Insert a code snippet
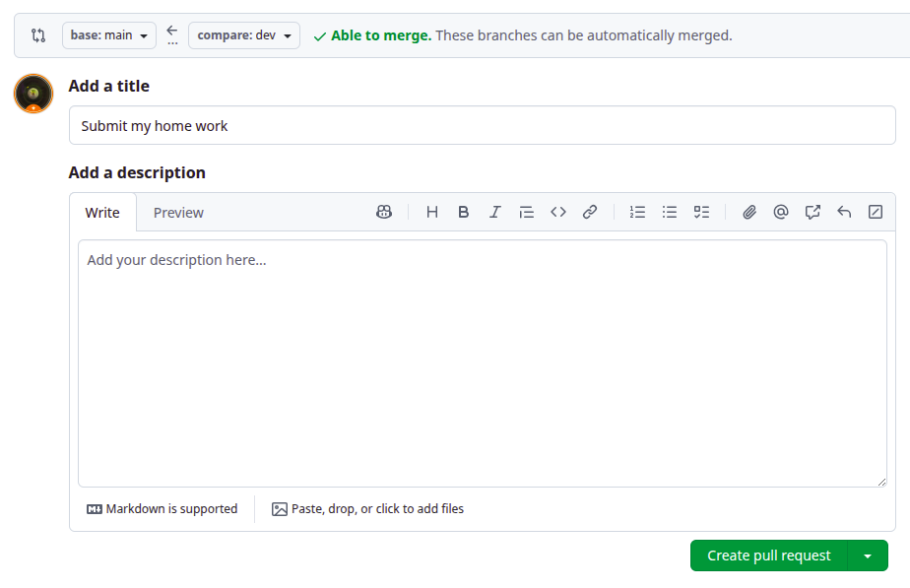 click(557, 212)
